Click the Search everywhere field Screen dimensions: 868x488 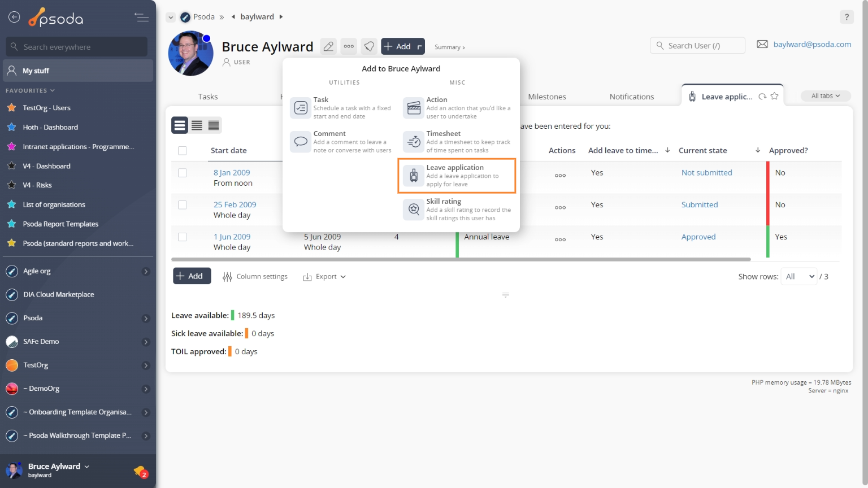[77, 47]
